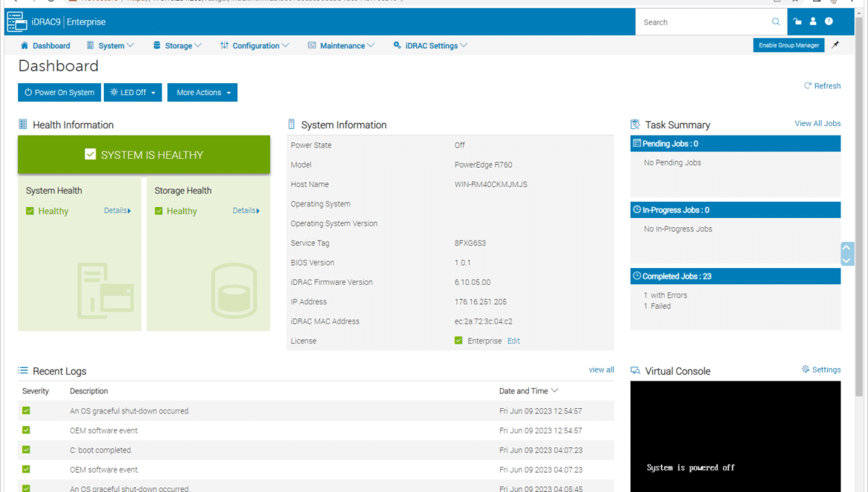Screen dimensions: 868x492
Task: Sort logs by the Severity column header
Action: tap(36, 391)
